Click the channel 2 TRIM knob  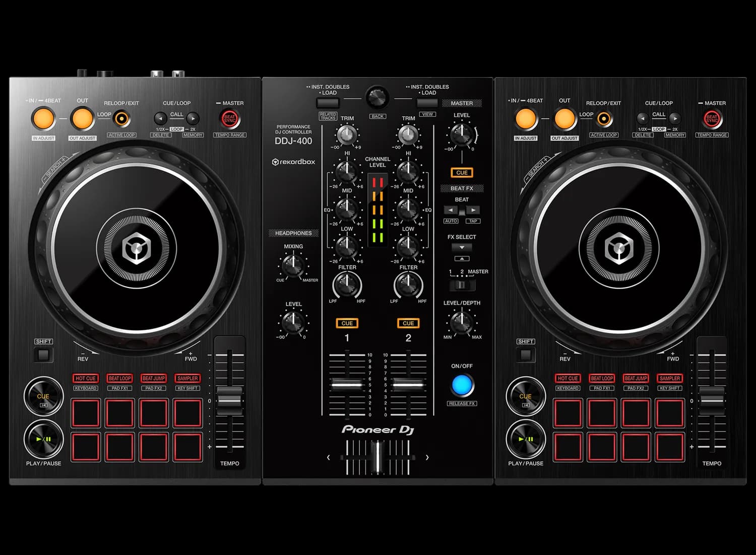pos(408,135)
